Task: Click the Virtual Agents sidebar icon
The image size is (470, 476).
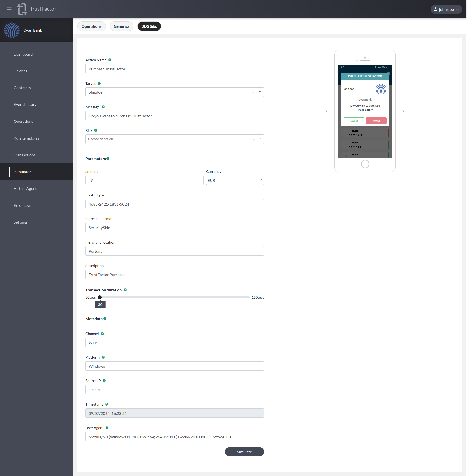Action: 36,188
